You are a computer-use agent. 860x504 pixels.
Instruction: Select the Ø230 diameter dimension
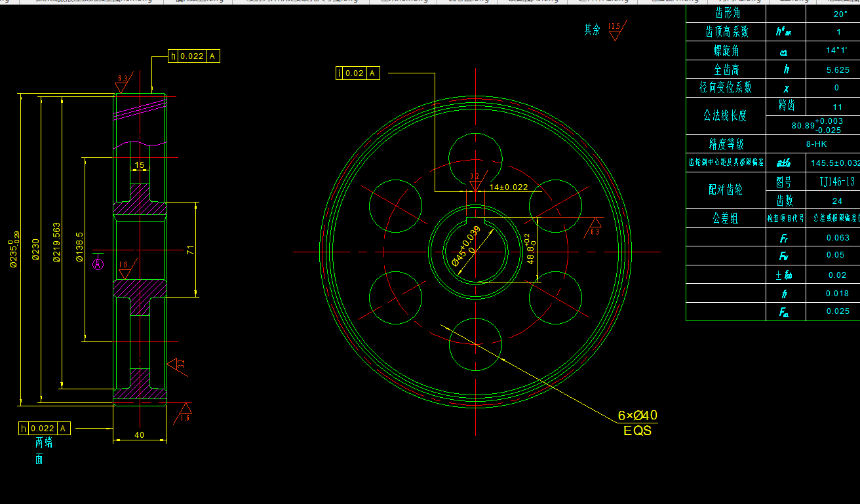pyautogui.click(x=35, y=250)
